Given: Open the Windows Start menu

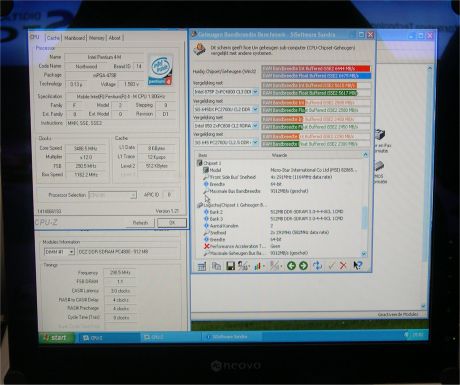Looking at the screenshot, I should (55, 338).
